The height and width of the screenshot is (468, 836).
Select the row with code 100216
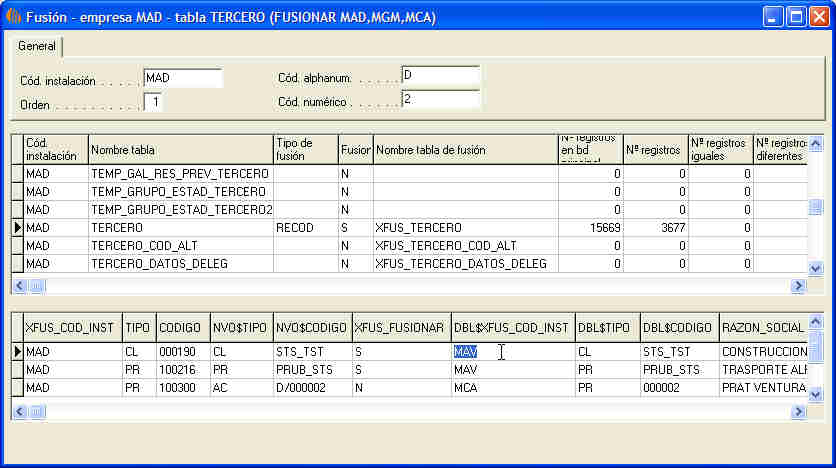(x=182, y=370)
